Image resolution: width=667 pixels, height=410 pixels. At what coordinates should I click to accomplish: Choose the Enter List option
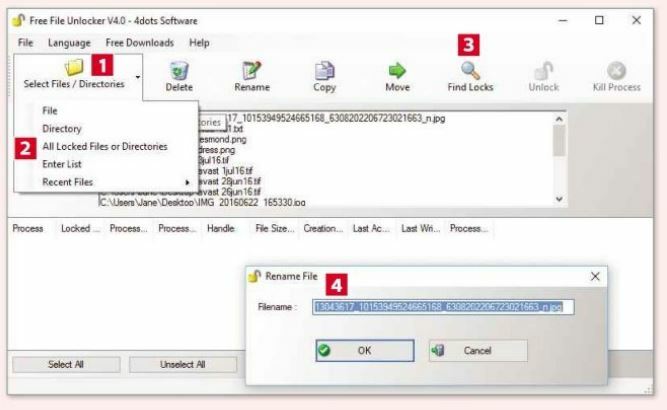click(62, 164)
